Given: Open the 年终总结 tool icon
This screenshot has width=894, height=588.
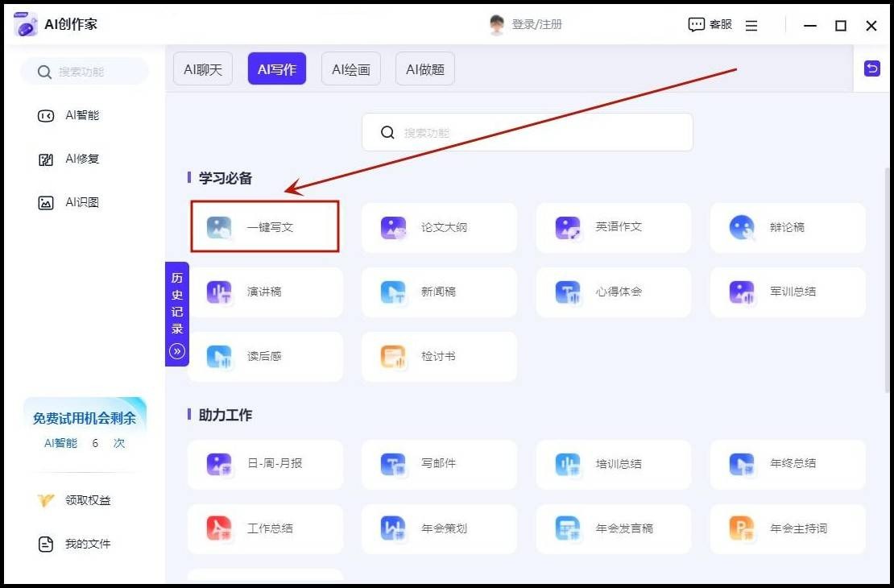Looking at the screenshot, I should (742, 464).
